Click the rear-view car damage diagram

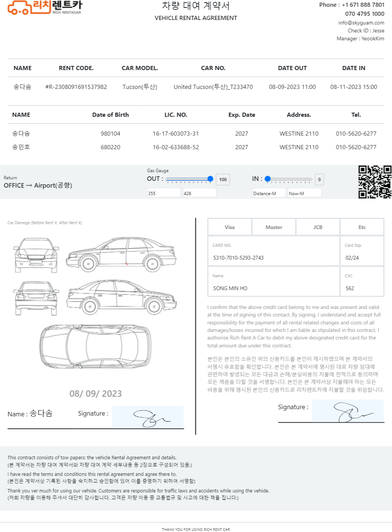point(36,298)
